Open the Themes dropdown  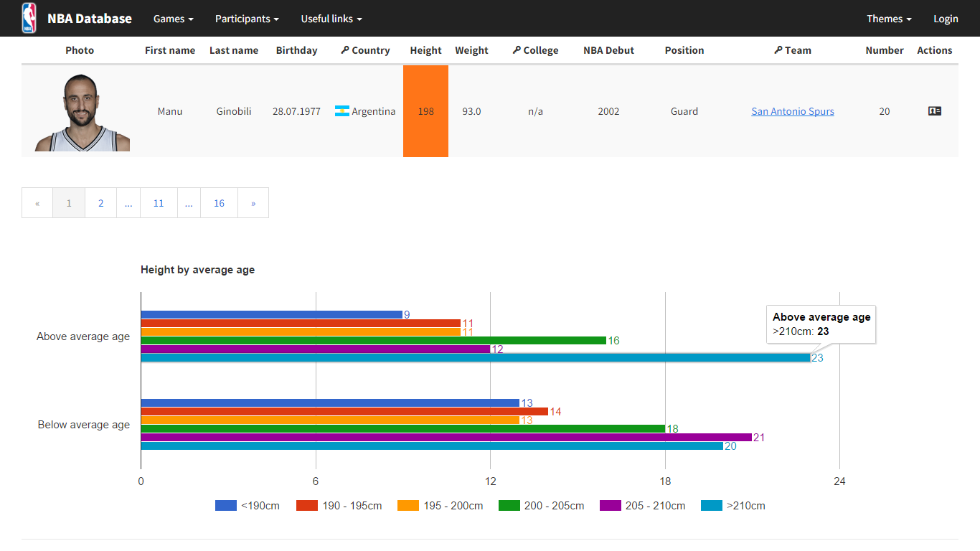889,19
